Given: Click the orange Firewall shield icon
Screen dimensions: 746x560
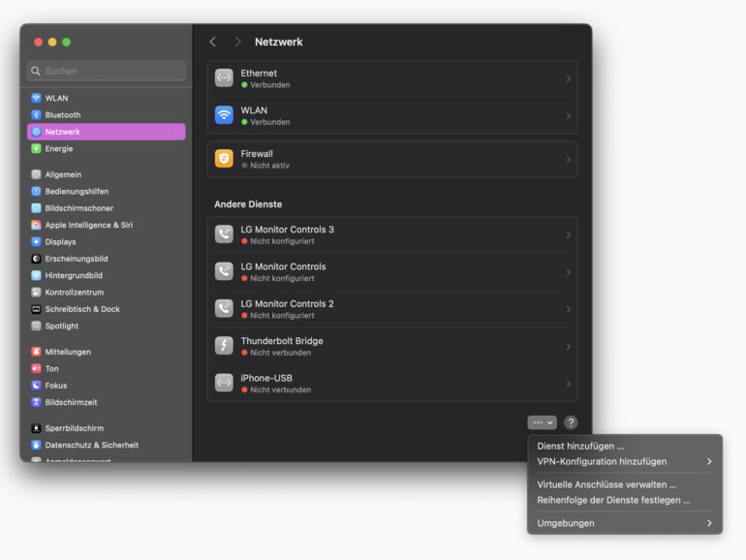Looking at the screenshot, I should click(x=224, y=159).
